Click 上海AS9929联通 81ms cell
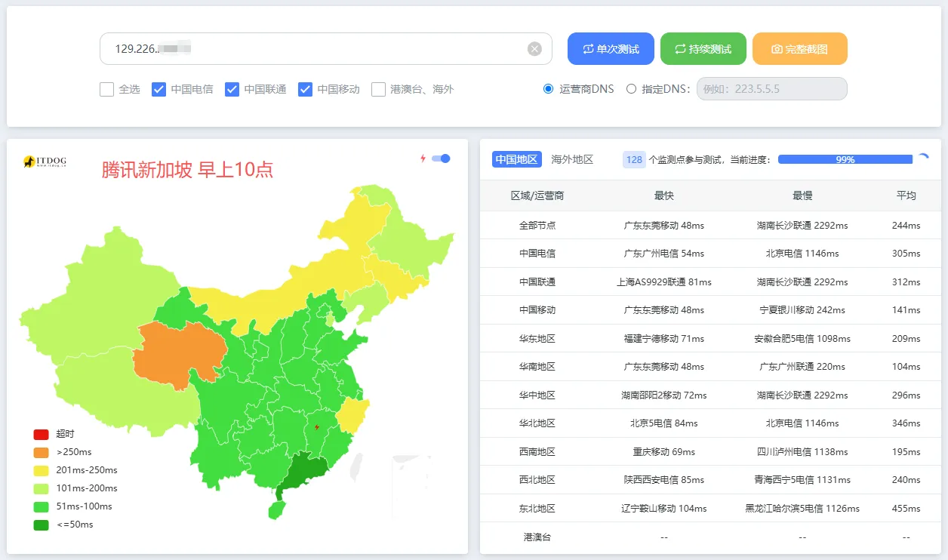Viewport: 948px width, 560px height. pos(664,282)
